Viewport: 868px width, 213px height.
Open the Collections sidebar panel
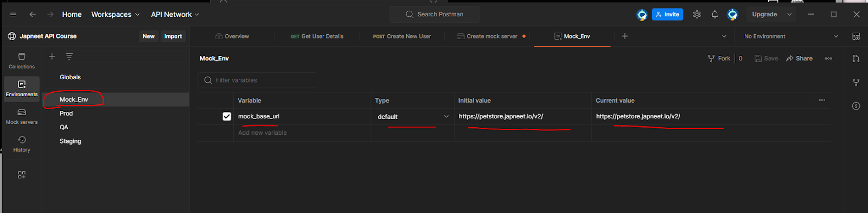pyautogui.click(x=22, y=60)
